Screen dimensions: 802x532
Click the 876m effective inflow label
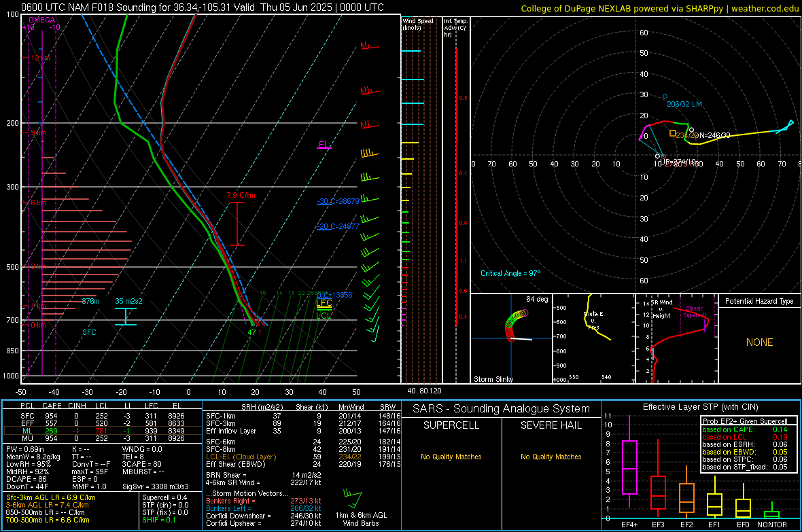pyautogui.click(x=90, y=301)
